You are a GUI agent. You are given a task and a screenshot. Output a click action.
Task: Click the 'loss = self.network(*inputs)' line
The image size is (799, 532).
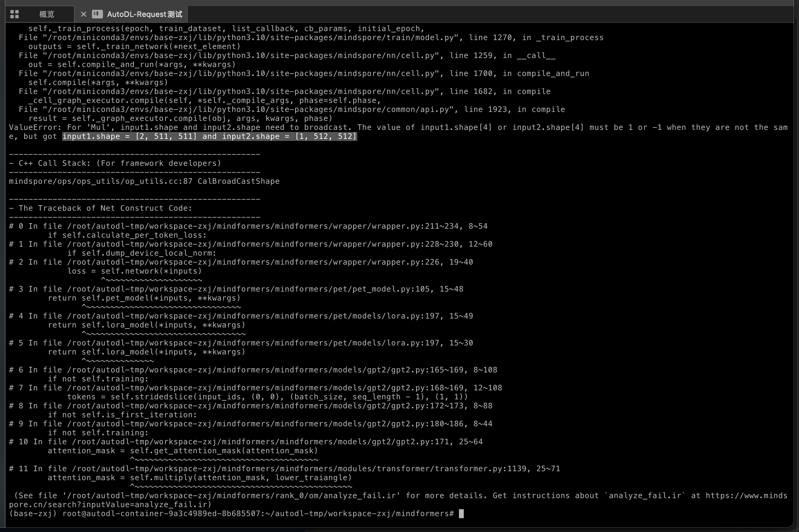click(134, 271)
